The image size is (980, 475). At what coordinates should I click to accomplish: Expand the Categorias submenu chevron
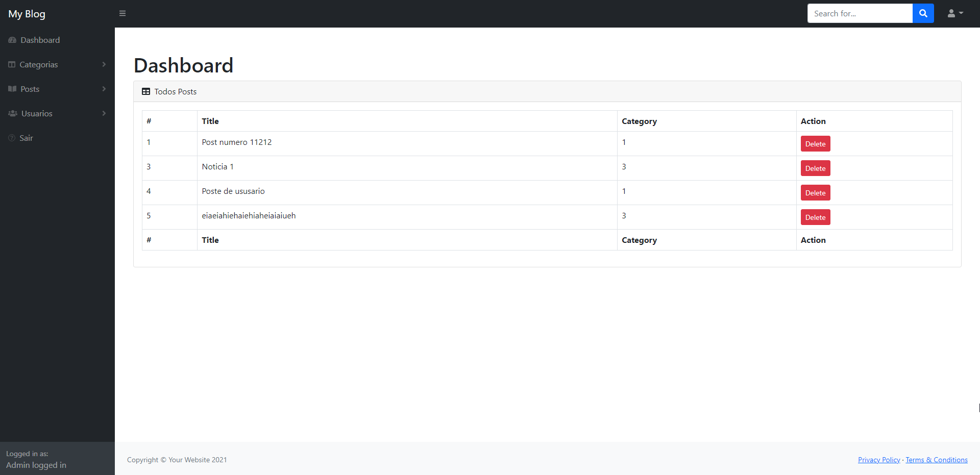pyautogui.click(x=104, y=64)
